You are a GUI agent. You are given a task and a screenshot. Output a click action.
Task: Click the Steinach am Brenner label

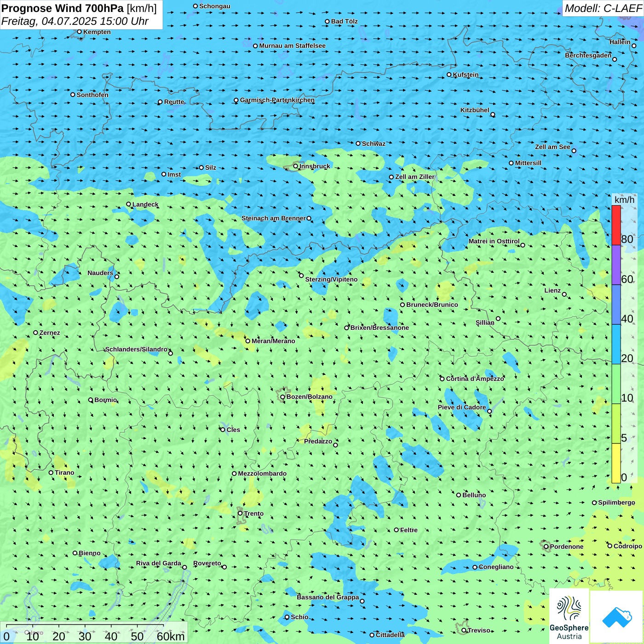274,218
